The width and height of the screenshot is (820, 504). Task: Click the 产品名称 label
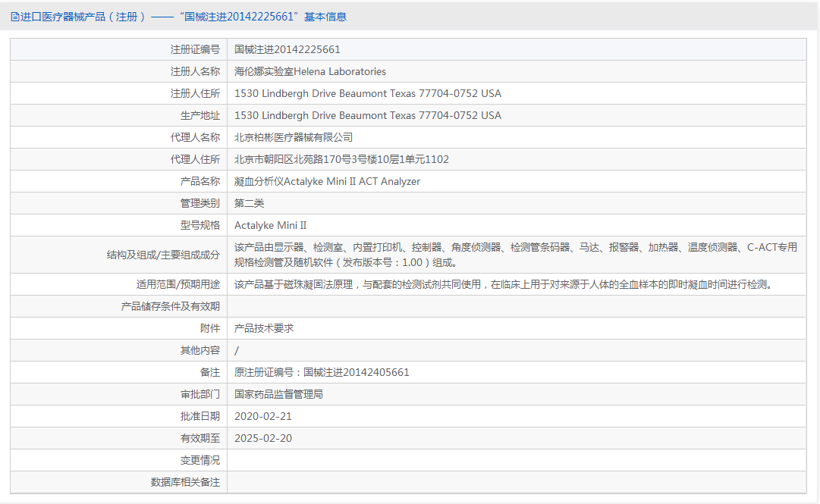click(200, 181)
